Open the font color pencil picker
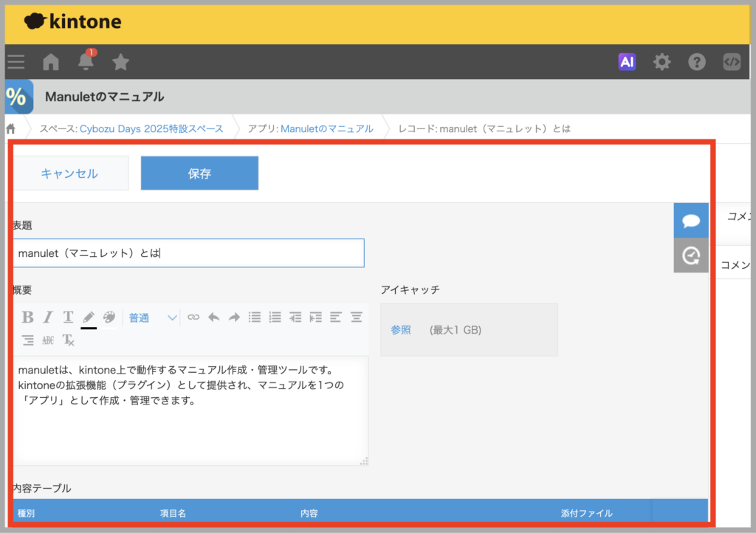756x533 pixels. (x=89, y=317)
